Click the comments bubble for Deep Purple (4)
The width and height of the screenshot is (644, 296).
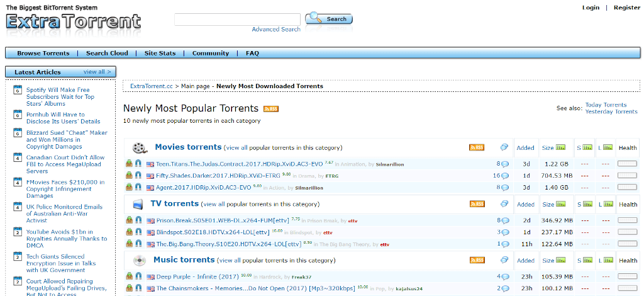[x=505, y=276]
